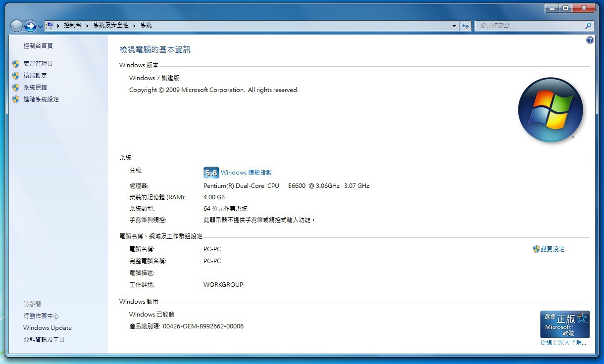Click the PC-PC value beside 完整電腦名稱

click(x=212, y=261)
